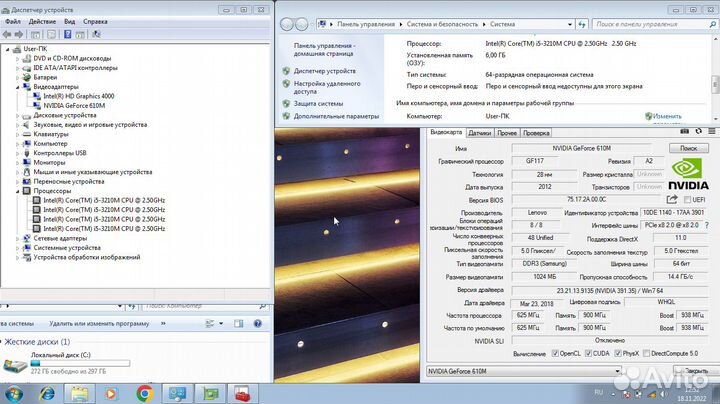This screenshot has height=404, width=720.
Task: Select the Local Disk (C:) drive icon
Action: [x=15, y=365]
